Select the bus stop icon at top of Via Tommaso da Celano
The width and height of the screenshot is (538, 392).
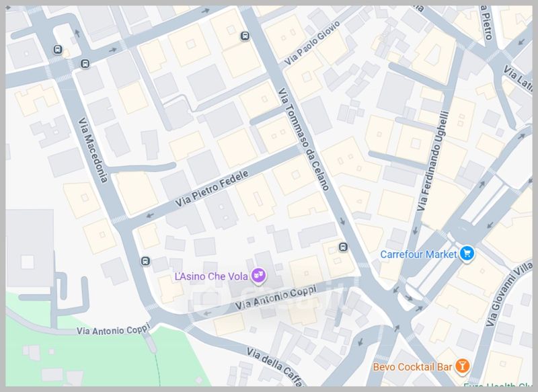[245, 36]
